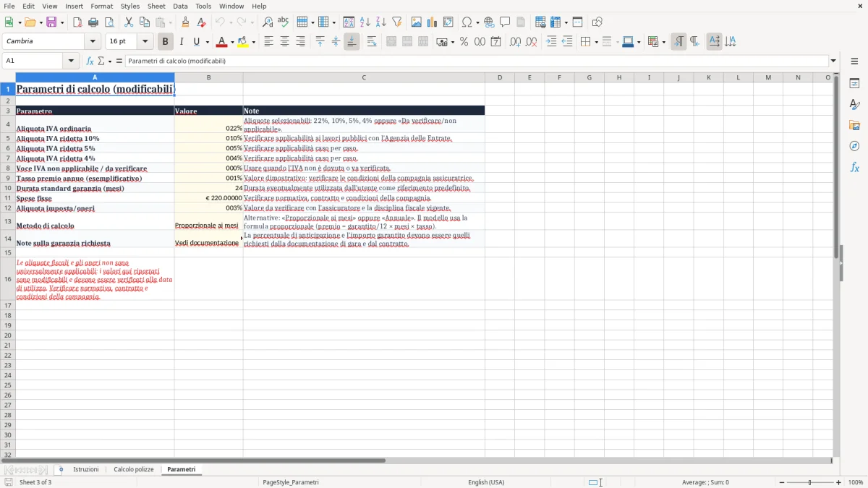This screenshot has width=868, height=488.
Task: Switch to the Istruzioni sheet tab
Action: pyautogui.click(x=86, y=470)
